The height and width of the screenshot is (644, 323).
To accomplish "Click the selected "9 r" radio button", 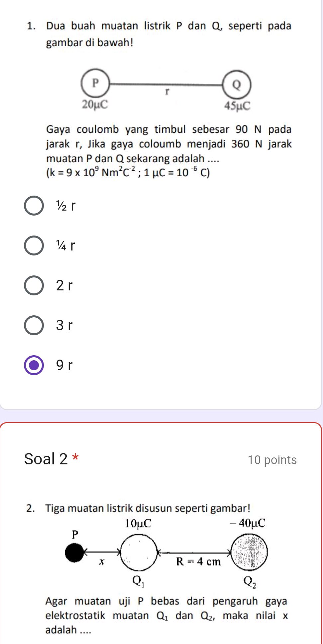I will [x=34, y=365].
